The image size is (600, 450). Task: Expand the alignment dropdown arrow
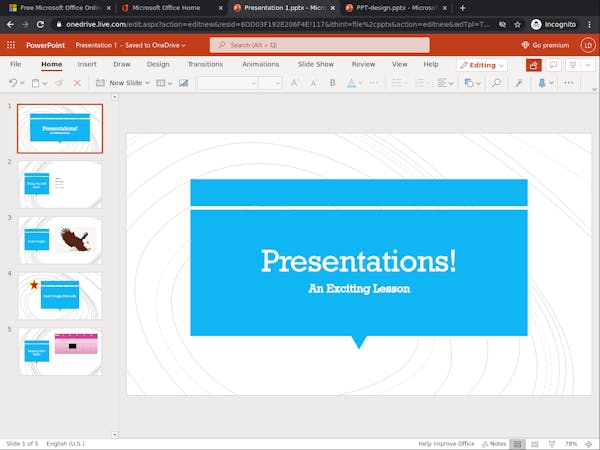(x=451, y=83)
